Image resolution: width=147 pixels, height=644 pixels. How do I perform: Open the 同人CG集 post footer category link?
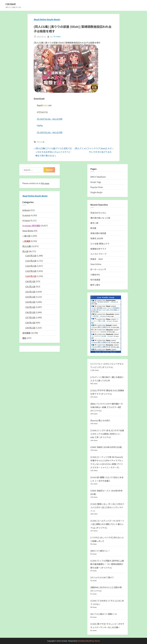[x=41, y=142]
